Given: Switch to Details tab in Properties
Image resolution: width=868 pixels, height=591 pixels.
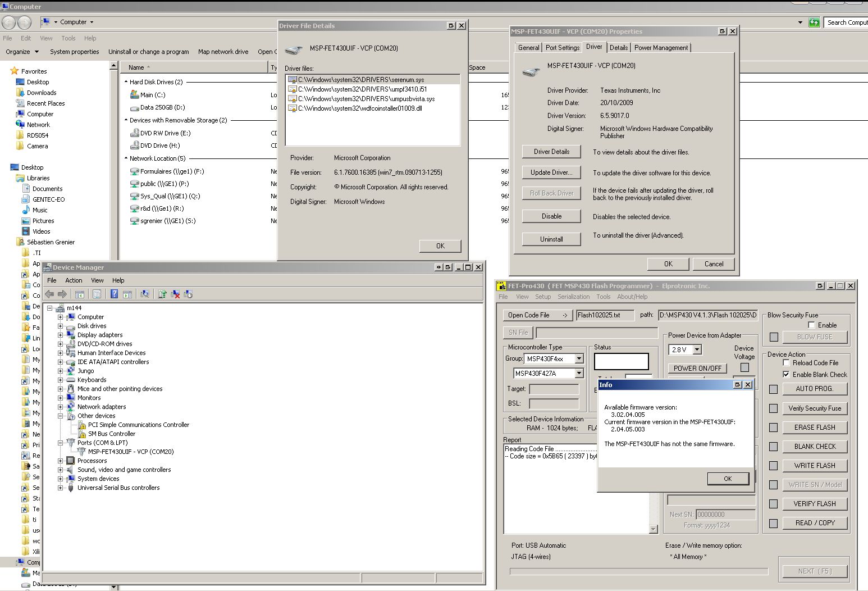Looking at the screenshot, I should (x=619, y=48).
